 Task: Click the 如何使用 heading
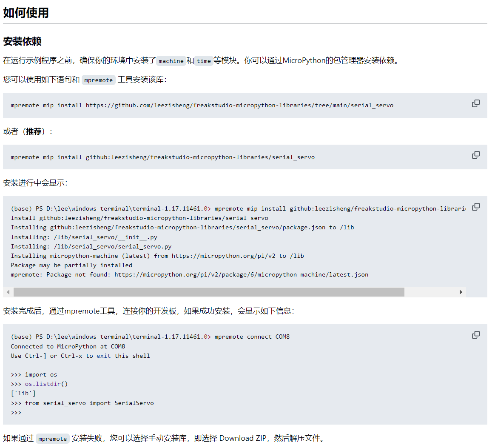26,13
